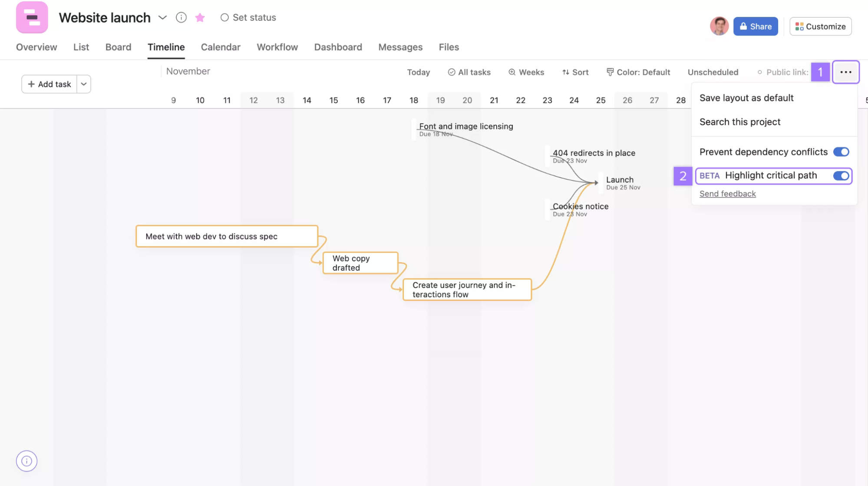The width and height of the screenshot is (868, 486).
Task: Toggle Highlight critical path switch
Action: pos(841,175)
